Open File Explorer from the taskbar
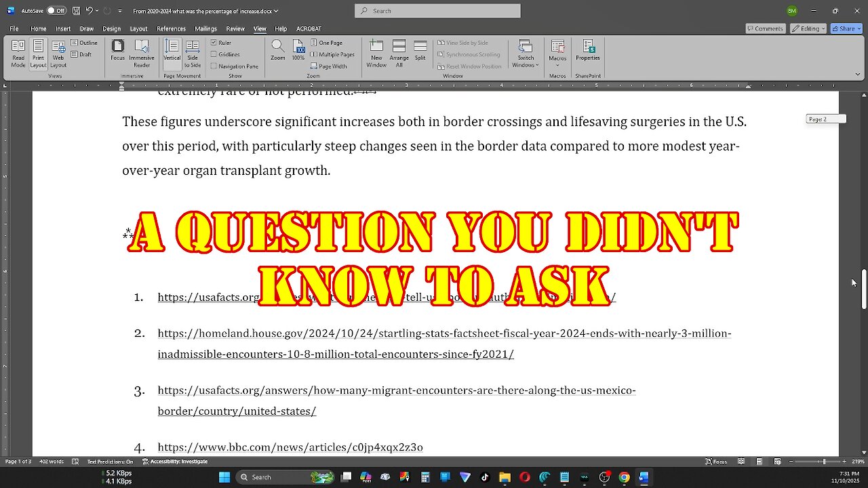 pos(505,477)
